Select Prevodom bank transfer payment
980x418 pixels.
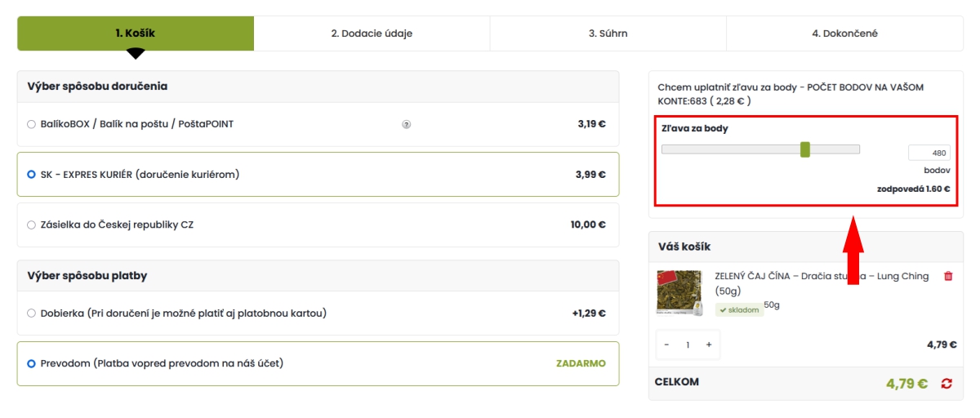[x=32, y=363]
